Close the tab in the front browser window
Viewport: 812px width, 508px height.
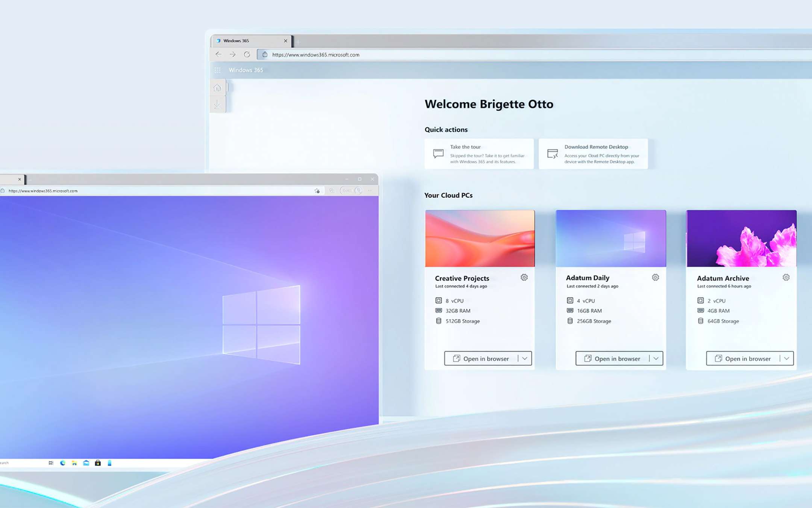(x=20, y=179)
